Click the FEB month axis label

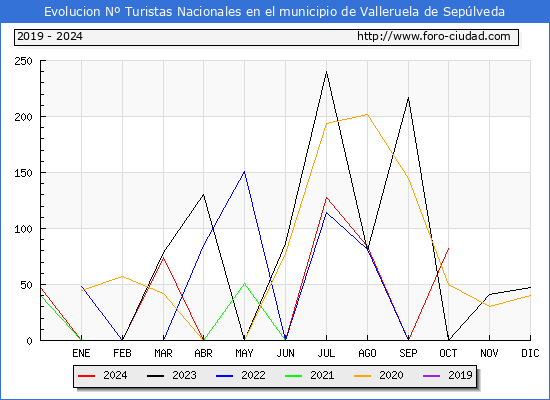click(122, 353)
